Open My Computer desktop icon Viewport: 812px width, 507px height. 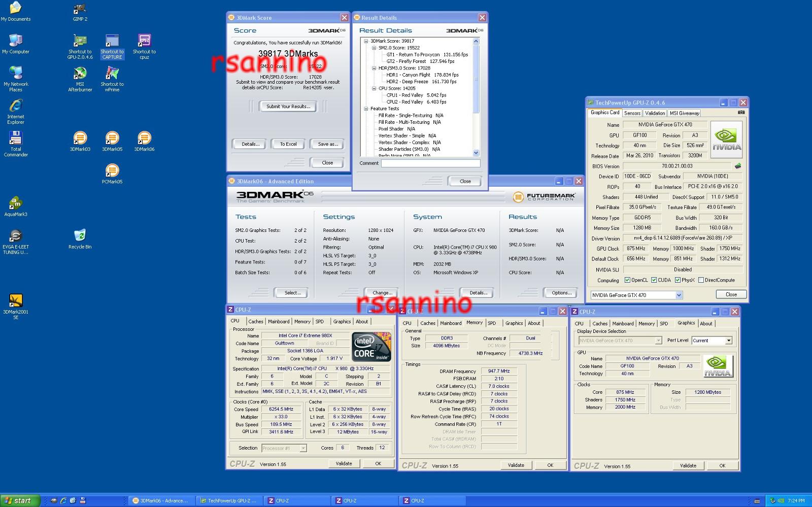pos(16,44)
